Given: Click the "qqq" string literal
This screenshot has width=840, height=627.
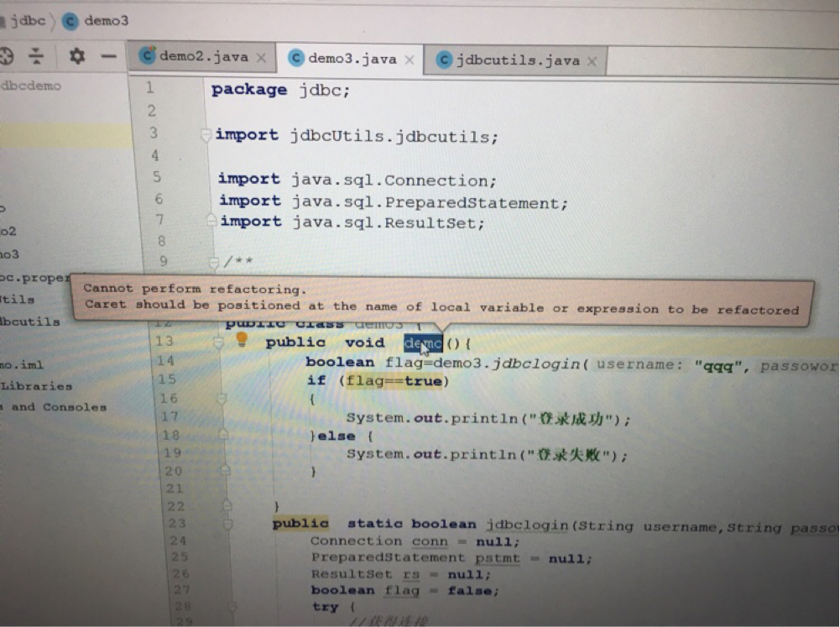Looking at the screenshot, I should 717,367.
